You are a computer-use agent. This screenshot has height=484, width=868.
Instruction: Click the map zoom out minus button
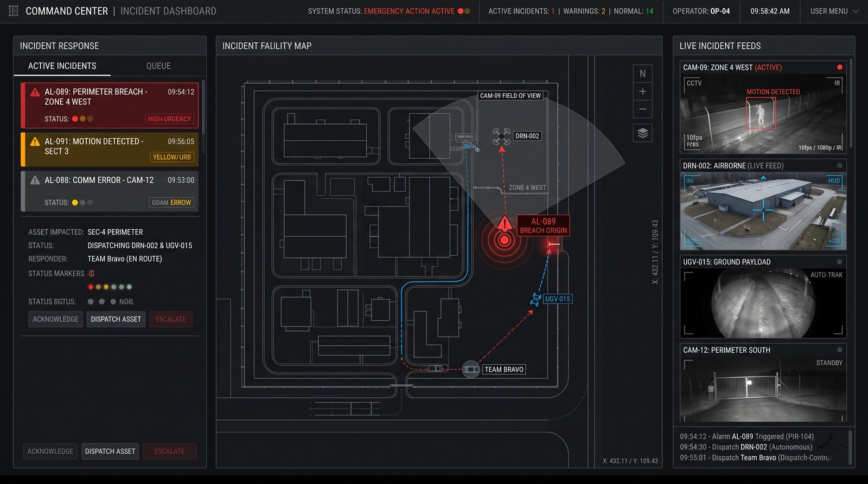(642, 109)
